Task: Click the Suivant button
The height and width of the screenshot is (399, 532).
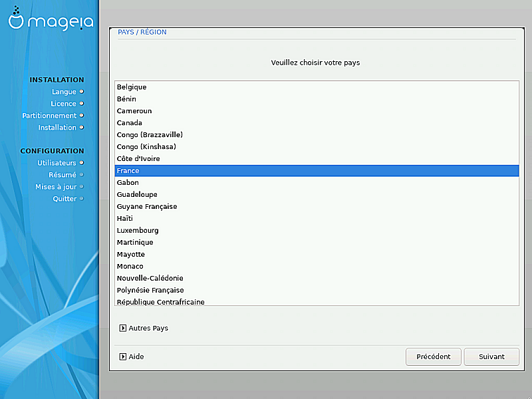Action: (491, 356)
